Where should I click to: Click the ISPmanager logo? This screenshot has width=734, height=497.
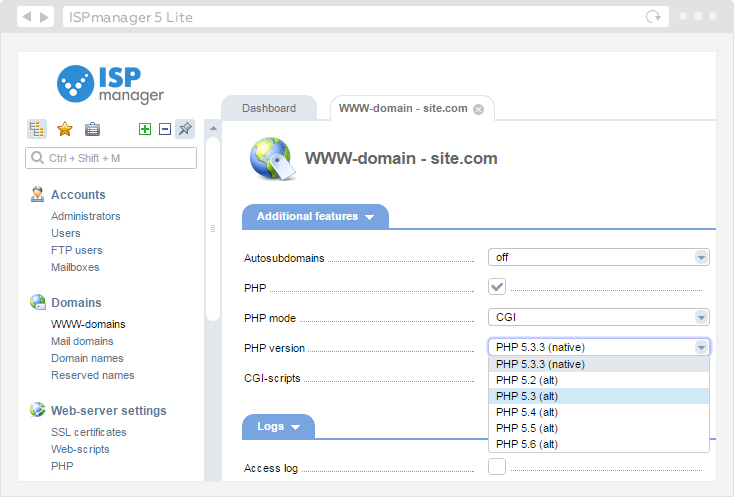[x=110, y=84]
